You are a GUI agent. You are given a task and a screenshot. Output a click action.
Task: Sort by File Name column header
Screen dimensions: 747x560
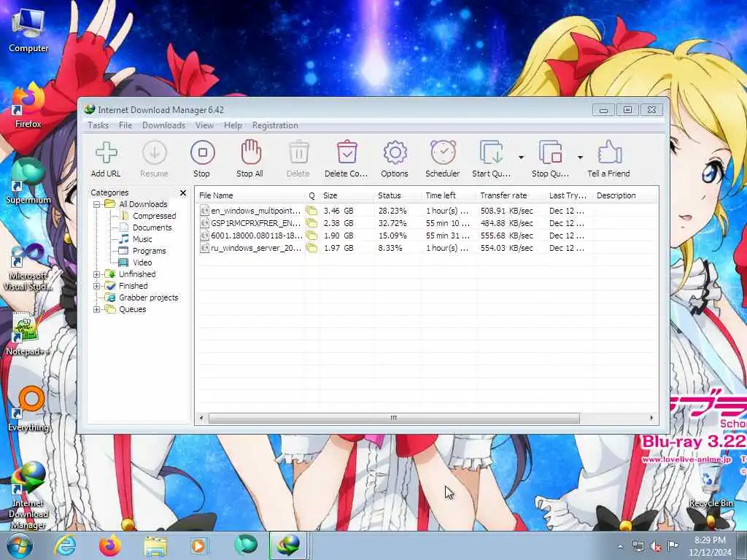pos(251,195)
